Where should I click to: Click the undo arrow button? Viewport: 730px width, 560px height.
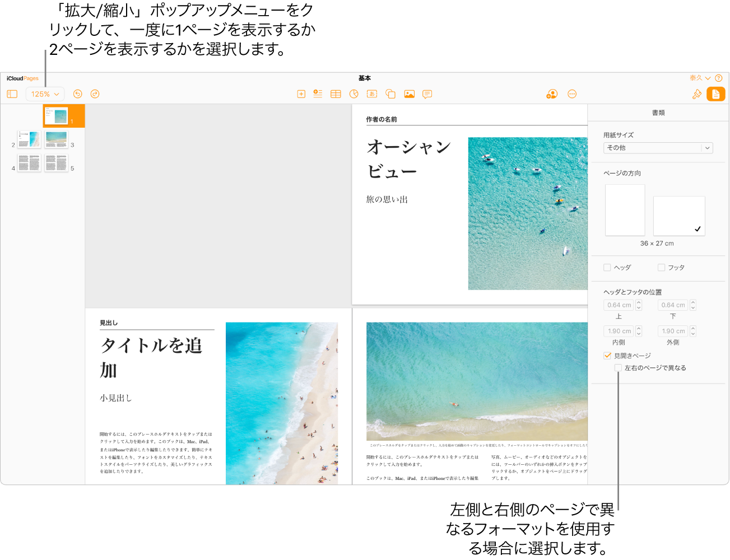[78, 94]
